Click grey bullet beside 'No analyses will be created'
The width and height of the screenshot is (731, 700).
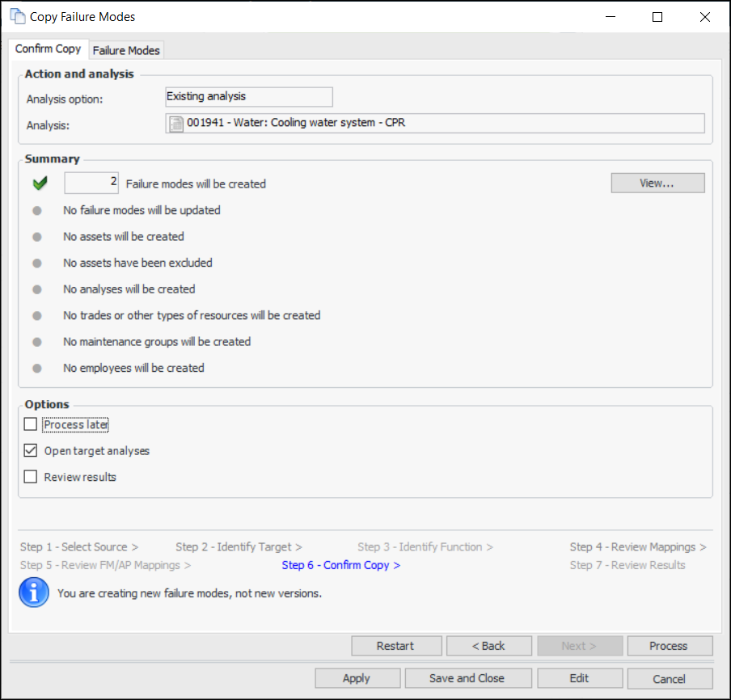[37, 289]
